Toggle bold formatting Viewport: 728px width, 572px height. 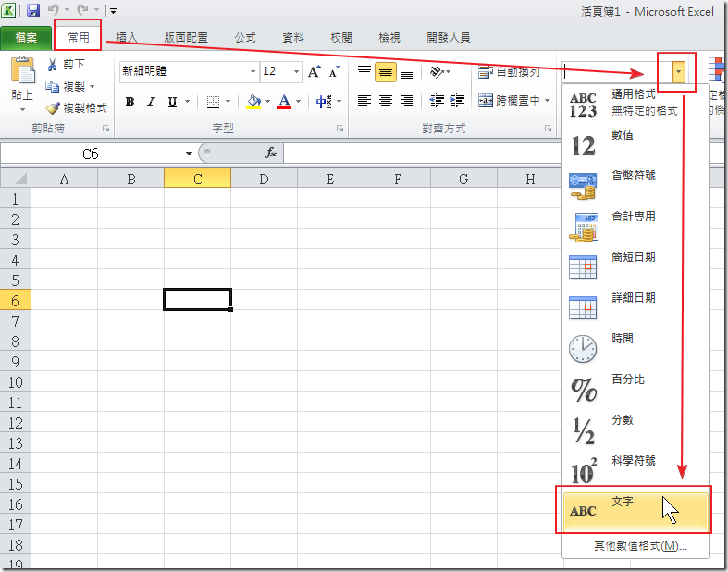(x=130, y=101)
